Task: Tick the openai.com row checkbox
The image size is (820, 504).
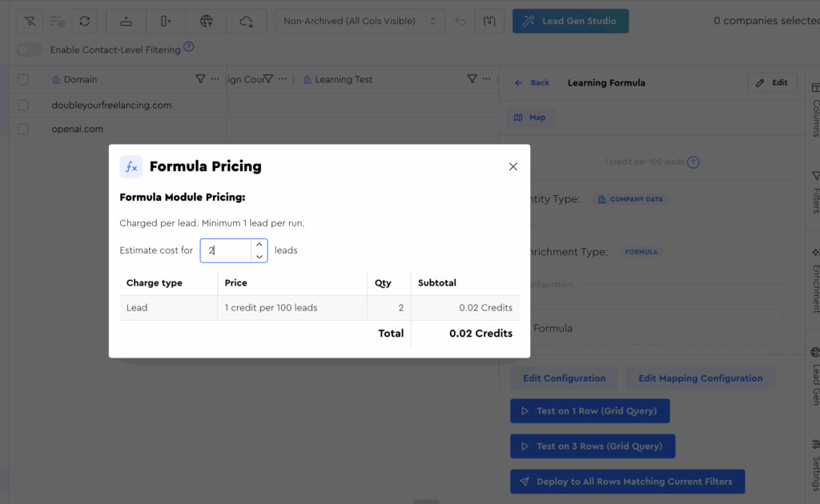Action: click(23, 129)
